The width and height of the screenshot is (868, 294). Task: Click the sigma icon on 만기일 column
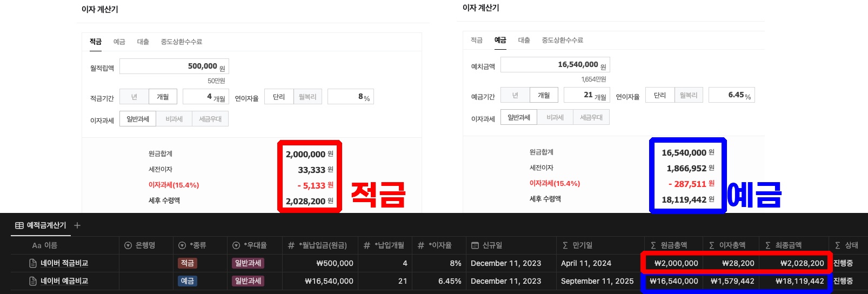[x=565, y=245]
